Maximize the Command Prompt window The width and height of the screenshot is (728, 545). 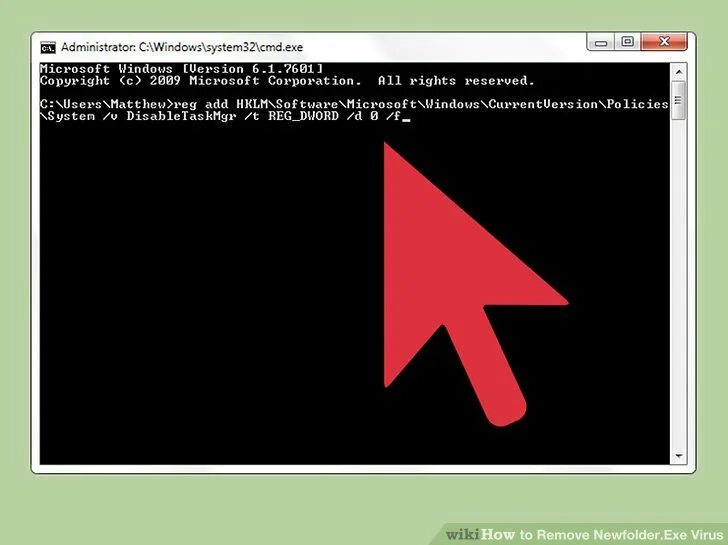(x=627, y=42)
